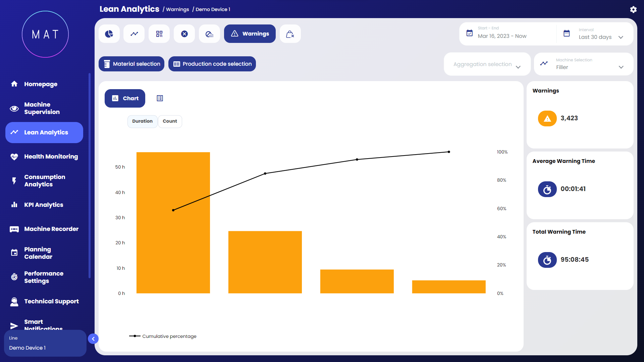This screenshot has height=362, width=644.
Task: Switch to table list view icon
Action: tap(160, 98)
